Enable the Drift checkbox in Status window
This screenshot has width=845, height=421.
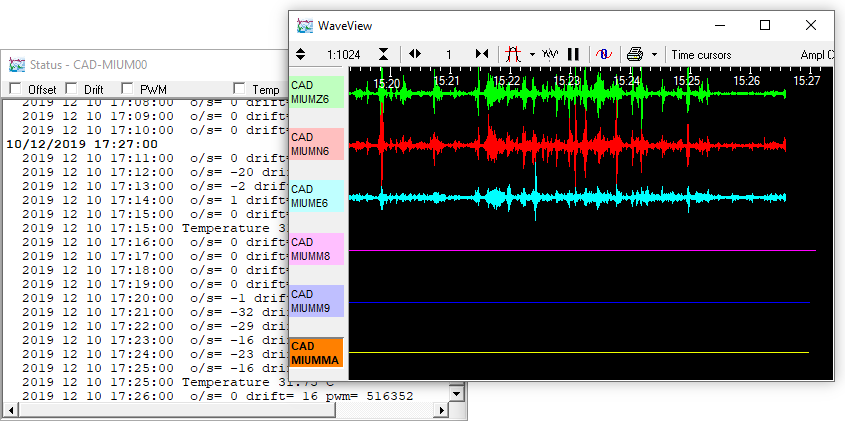(71, 88)
